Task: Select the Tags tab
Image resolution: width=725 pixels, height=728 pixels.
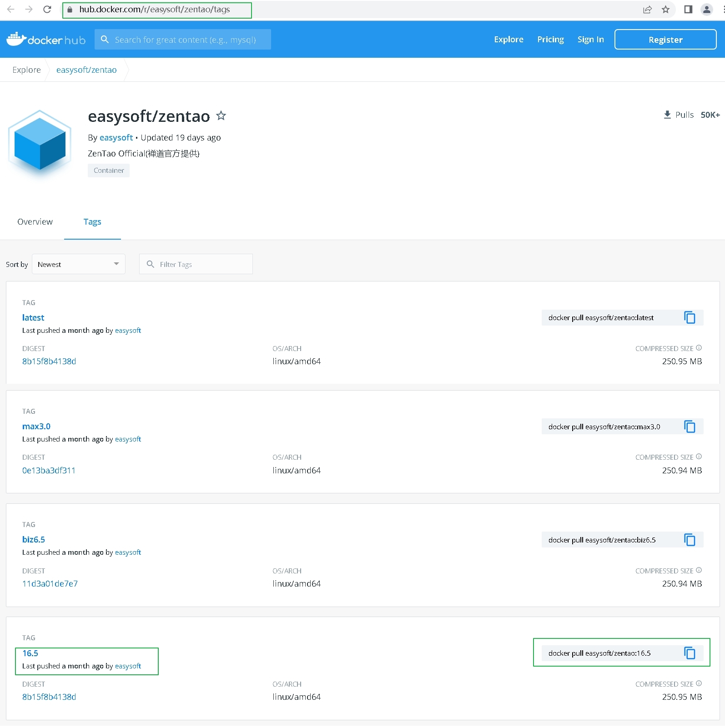Action: tap(92, 222)
